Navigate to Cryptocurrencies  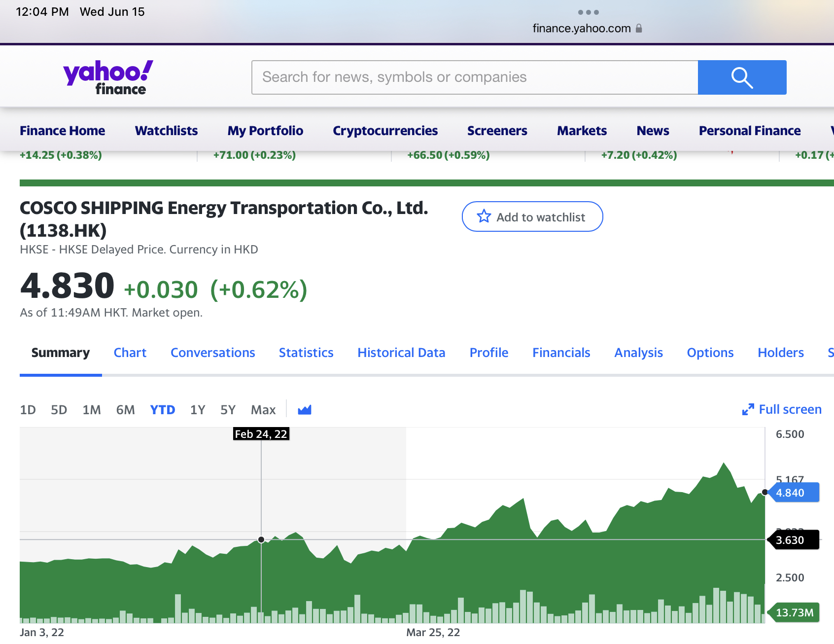[x=385, y=131]
